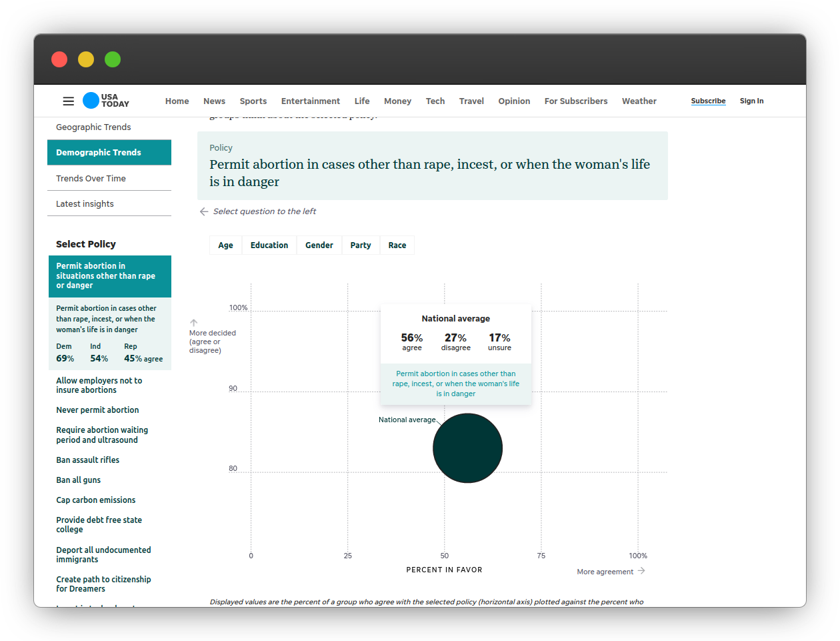The width and height of the screenshot is (840, 641).
Task: Open the Education tab
Action: tap(269, 245)
